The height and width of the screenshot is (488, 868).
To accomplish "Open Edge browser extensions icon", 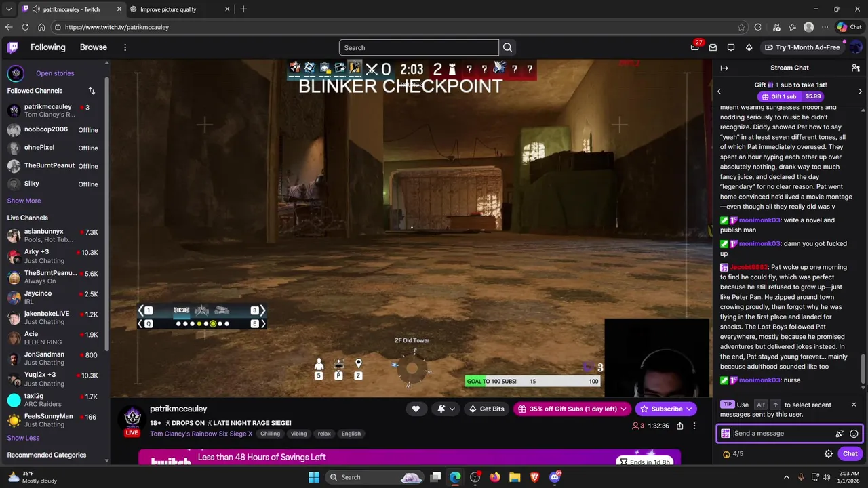I will point(757,27).
